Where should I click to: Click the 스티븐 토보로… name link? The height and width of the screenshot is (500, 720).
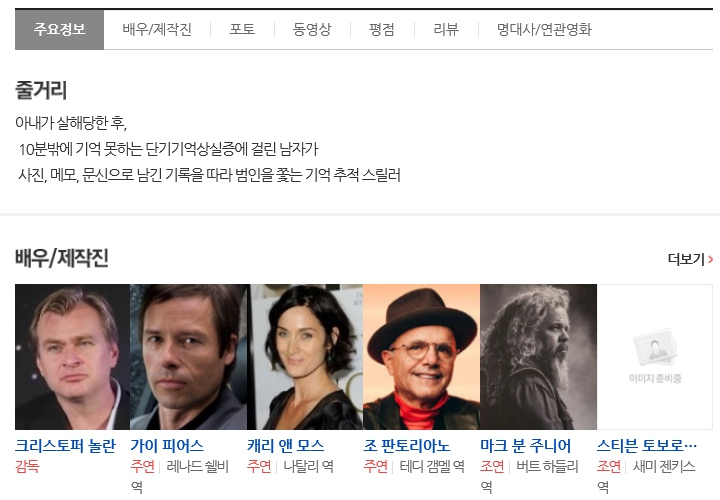pyautogui.click(x=647, y=446)
